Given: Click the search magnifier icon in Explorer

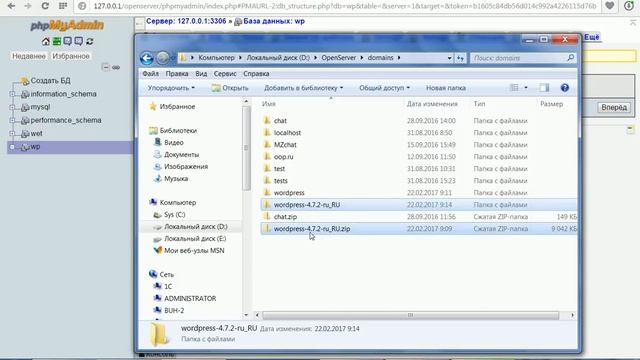Looking at the screenshot, I should point(570,58).
